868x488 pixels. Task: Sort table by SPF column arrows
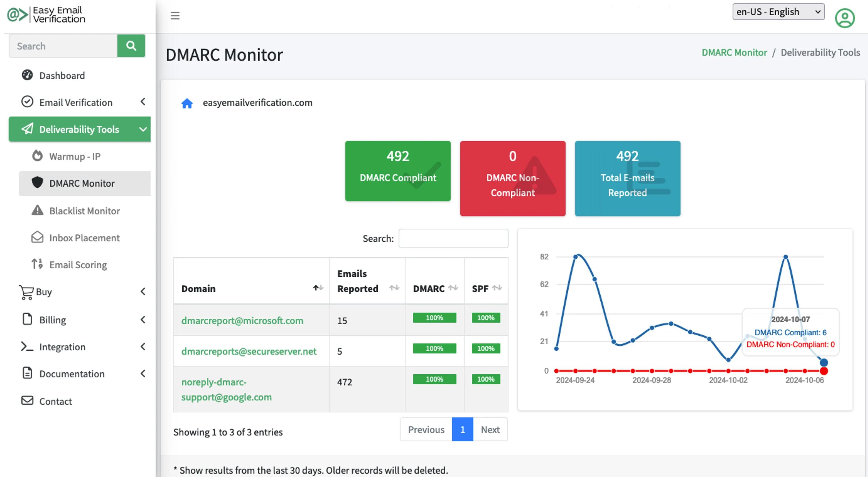(497, 288)
